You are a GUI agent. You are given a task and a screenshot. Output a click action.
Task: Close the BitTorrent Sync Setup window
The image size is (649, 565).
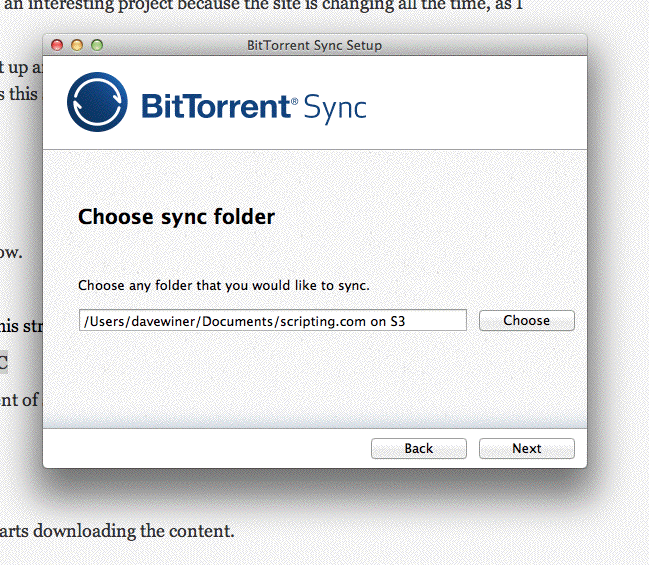pos(57,45)
